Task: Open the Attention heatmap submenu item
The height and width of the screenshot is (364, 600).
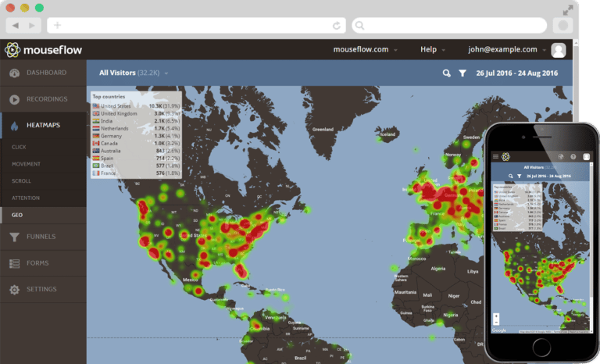Action: pyautogui.click(x=26, y=198)
